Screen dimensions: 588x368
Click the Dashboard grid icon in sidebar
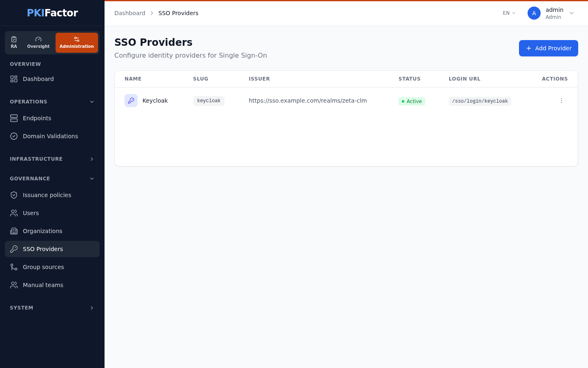click(x=14, y=79)
